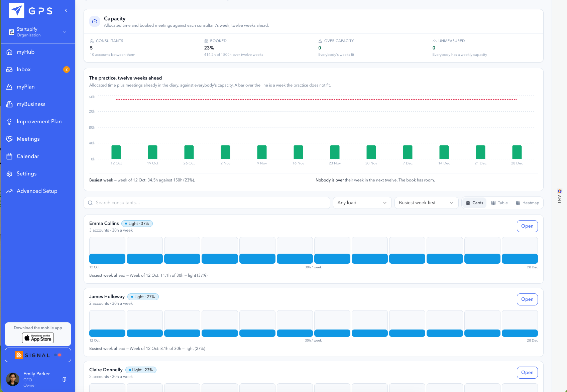Open Emma Collins' capacity card
Screen dimensions: 567x392
527,226
